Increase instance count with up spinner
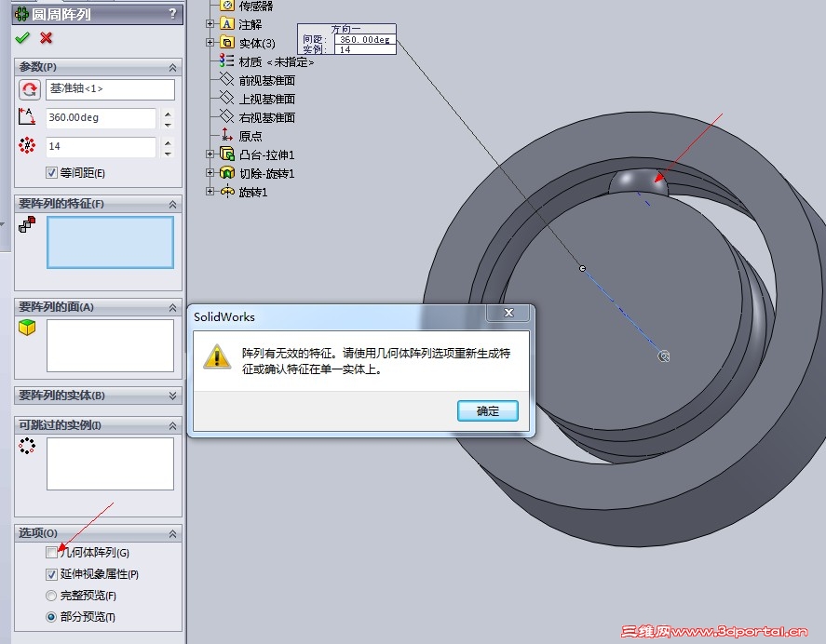 pos(168,142)
